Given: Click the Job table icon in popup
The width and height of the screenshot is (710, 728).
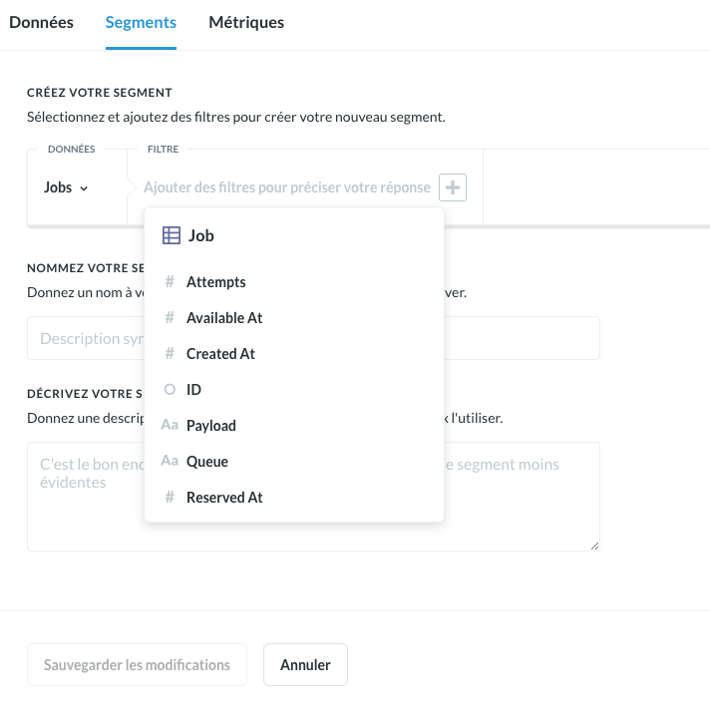Looking at the screenshot, I should pos(172,235).
